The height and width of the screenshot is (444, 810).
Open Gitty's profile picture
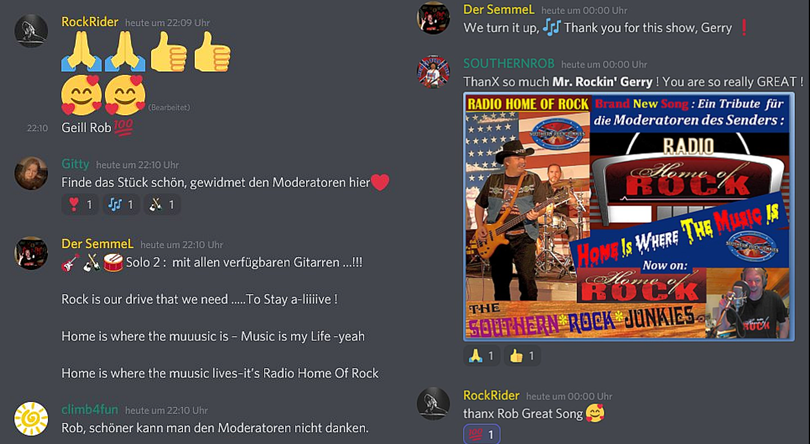tap(31, 173)
